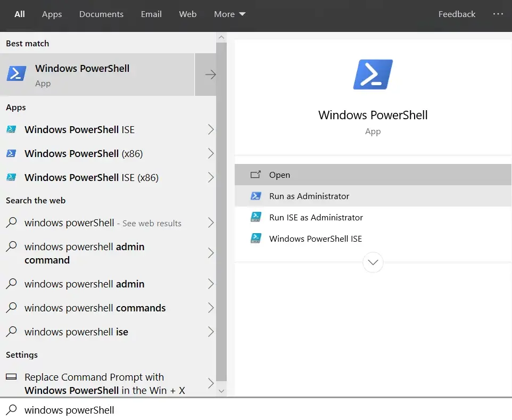The height and width of the screenshot is (420, 512).
Task: Expand the 'windows powershell admin' row chevron
Action: tap(211, 284)
